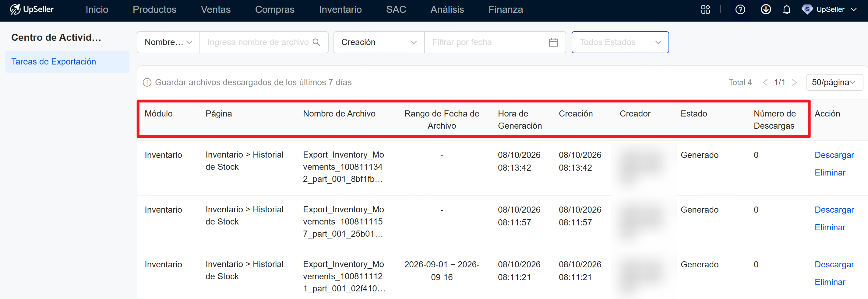Open the Ventas menu
Viewport: 868px width, 299px height.
(x=216, y=9)
